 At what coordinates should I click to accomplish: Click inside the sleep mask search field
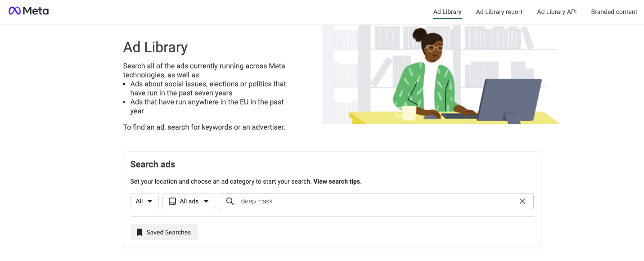(x=315, y=201)
